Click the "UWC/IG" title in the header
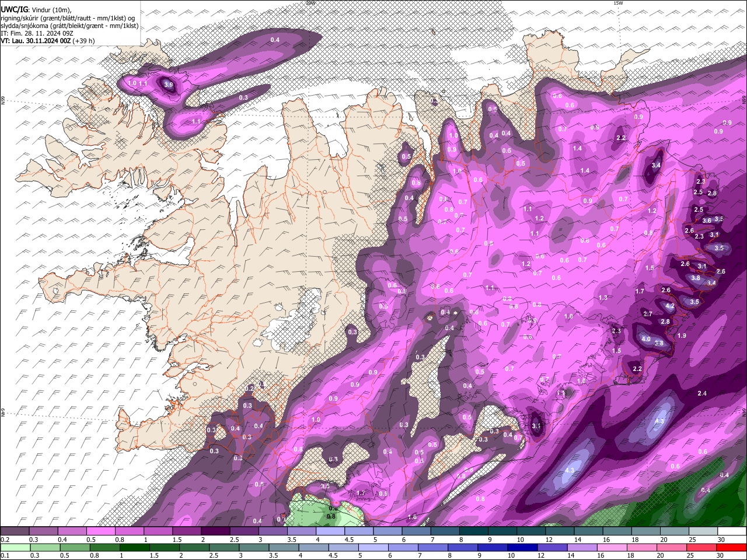This screenshot has height=560, width=747. (14, 9)
